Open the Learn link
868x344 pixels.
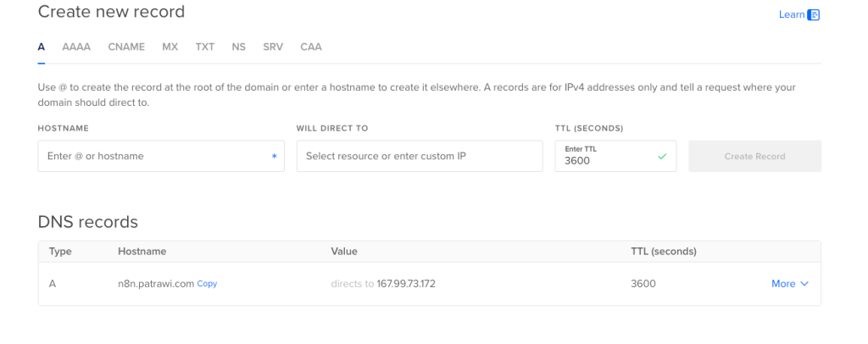coord(791,14)
